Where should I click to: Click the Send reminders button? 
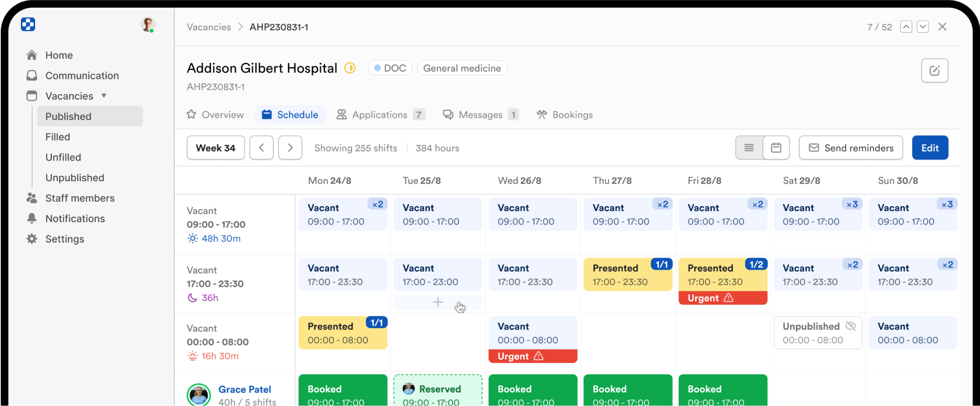pos(851,148)
